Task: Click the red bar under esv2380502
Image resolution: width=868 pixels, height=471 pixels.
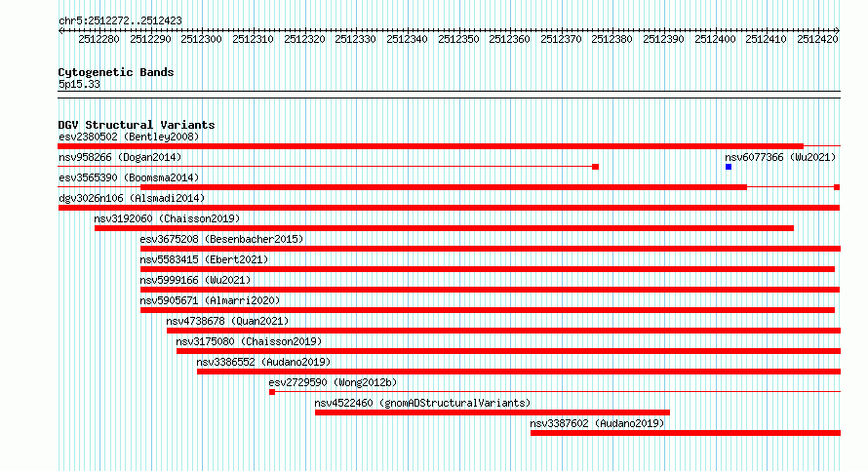Action: [431, 146]
